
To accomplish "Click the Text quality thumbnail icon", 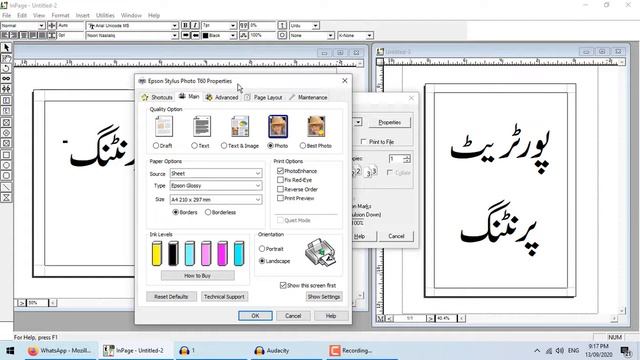I will click(x=202, y=126).
